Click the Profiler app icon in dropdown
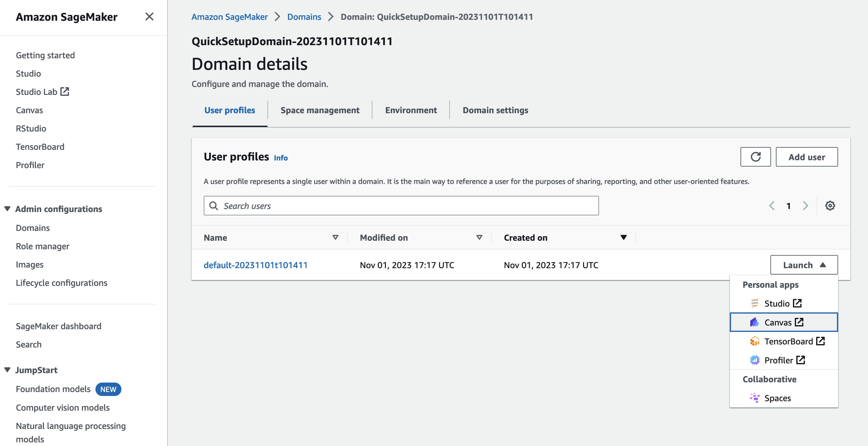The width and height of the screenshot is (868, 446). (x=755, y=360)
